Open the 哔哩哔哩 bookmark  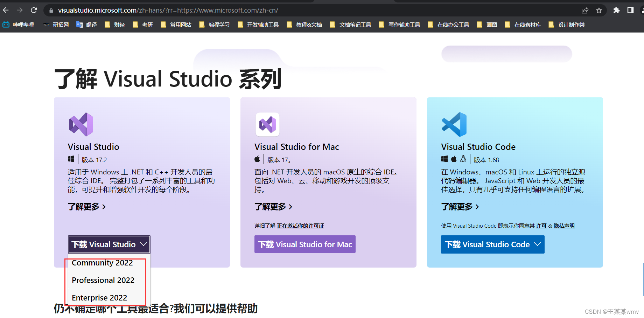[x=18, y=25]
